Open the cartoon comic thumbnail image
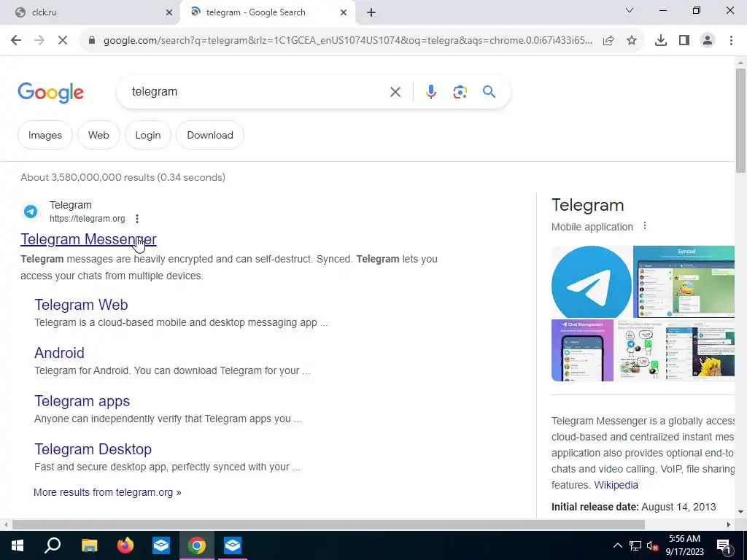 coord(638,351)
